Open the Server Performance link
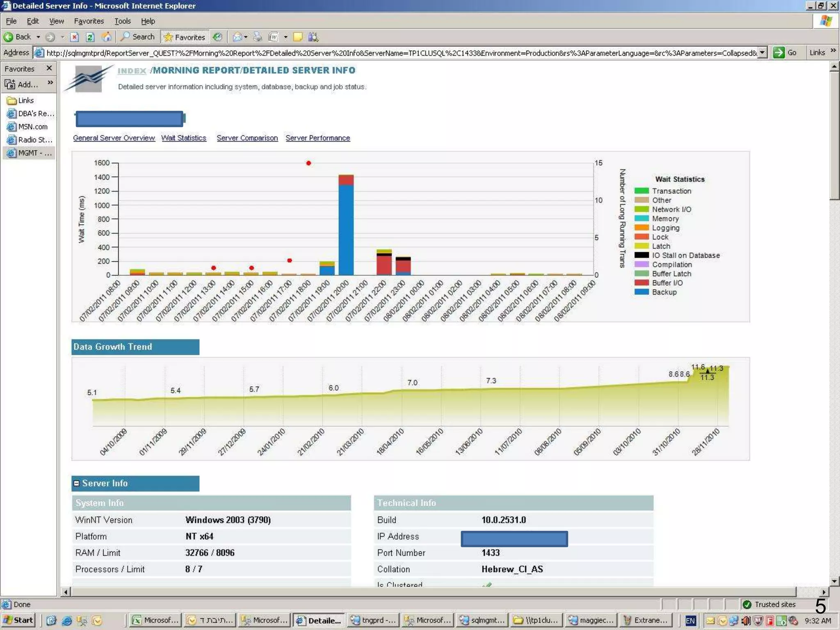This screenshot has height=630, width=840. click(317, 138)
